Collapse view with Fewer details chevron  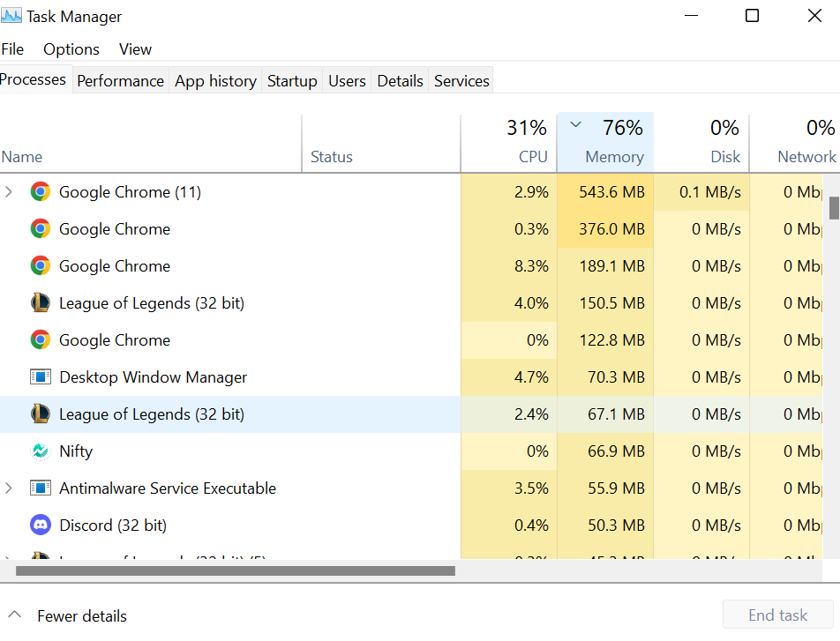(x=15, y=615)
